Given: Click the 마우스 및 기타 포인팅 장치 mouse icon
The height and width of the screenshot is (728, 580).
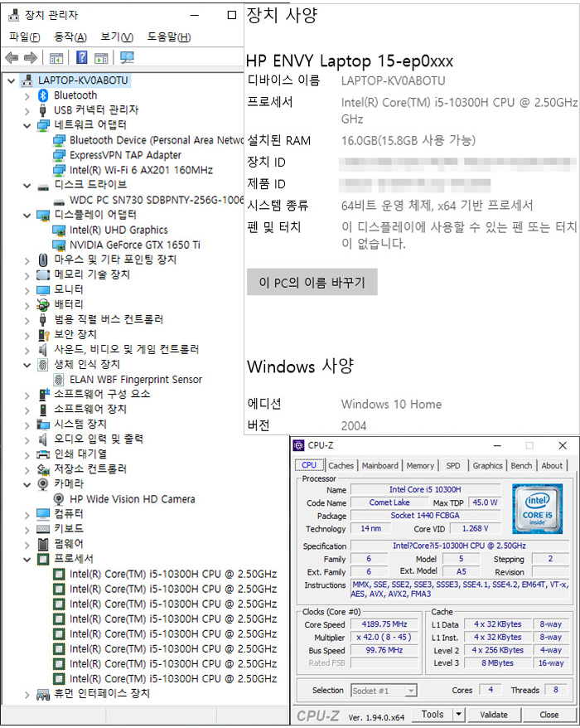Looking at the screenshot, I should pos(43,260).
